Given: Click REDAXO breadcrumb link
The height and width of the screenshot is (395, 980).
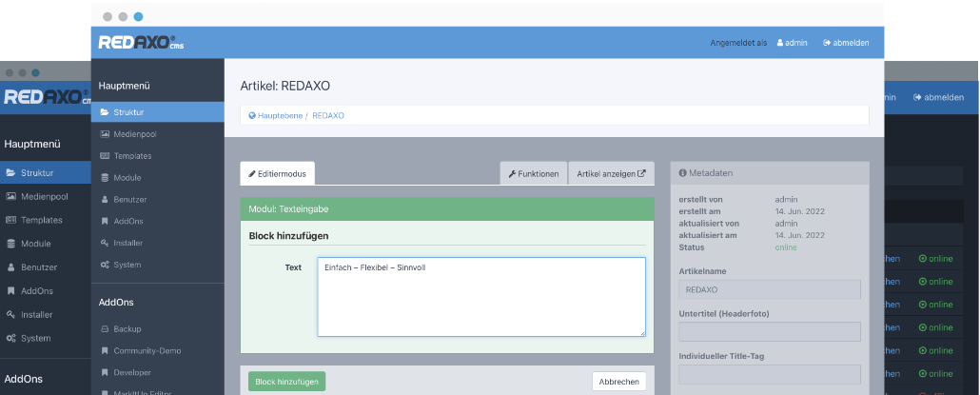Looking at the screenshot, I should [x=328, y=115].
